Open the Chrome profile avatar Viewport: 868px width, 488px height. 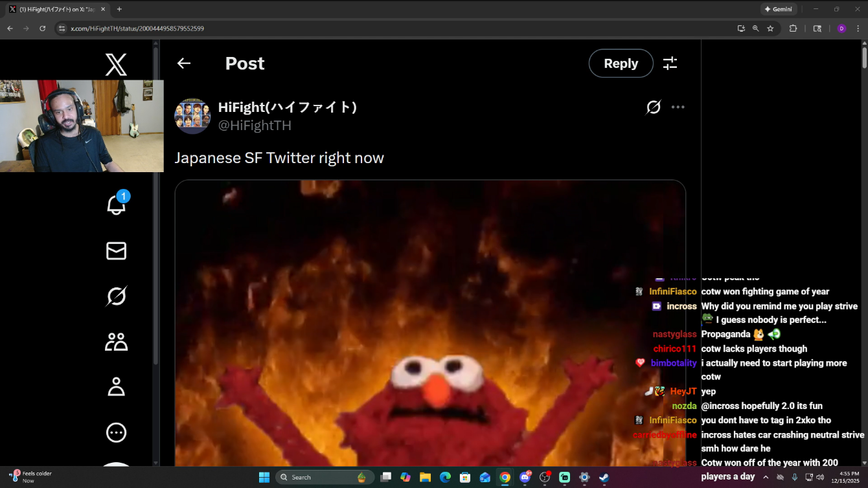click(x=841, y=28)
